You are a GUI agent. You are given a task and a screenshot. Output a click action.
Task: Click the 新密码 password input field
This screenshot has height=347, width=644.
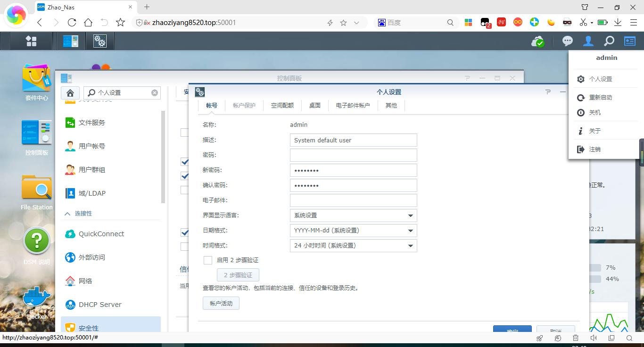(353, 170)
